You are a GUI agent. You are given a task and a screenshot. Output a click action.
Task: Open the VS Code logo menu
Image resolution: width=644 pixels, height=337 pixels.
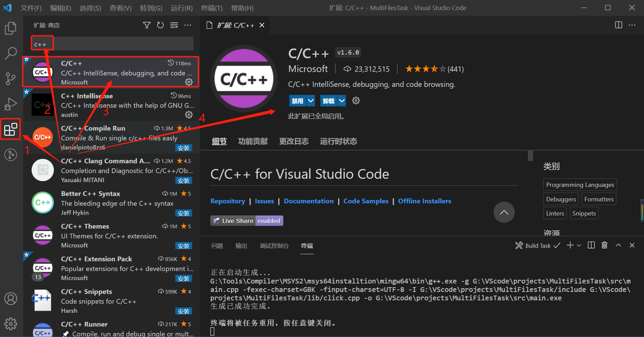7,8
